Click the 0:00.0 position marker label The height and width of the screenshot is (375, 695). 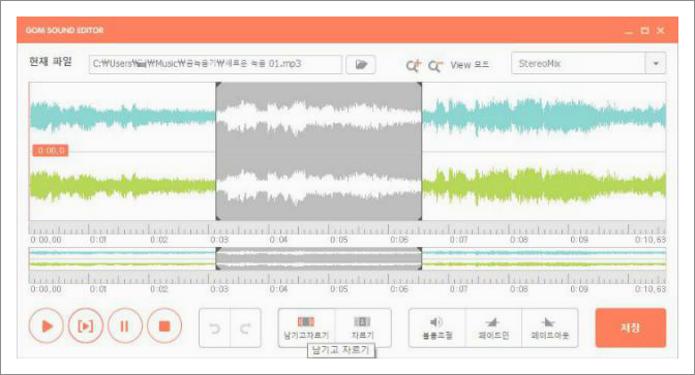[50, 151]
